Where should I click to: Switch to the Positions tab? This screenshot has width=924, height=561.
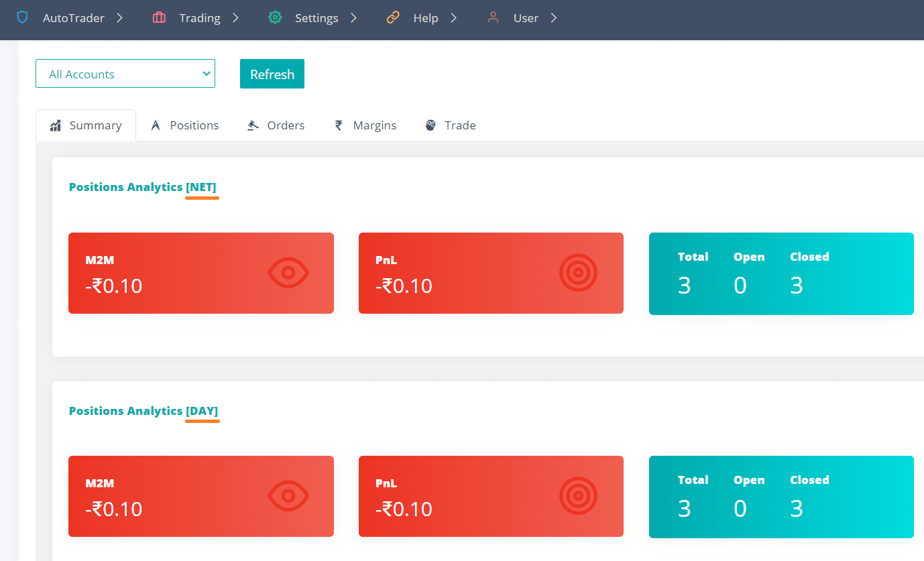point(185,125)
